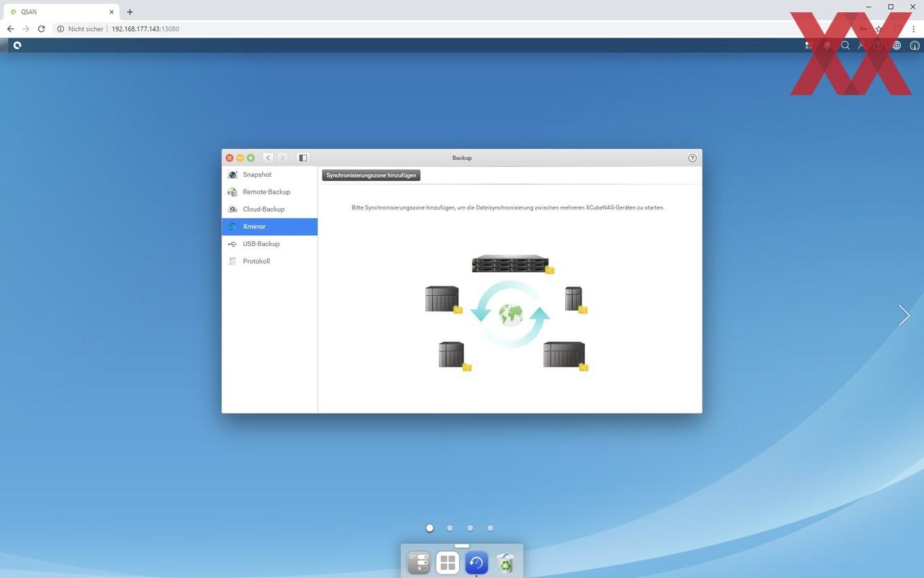Go to next desktop page arrow
This screenshot has width=924, height=578.
click(x=904, y=315)
